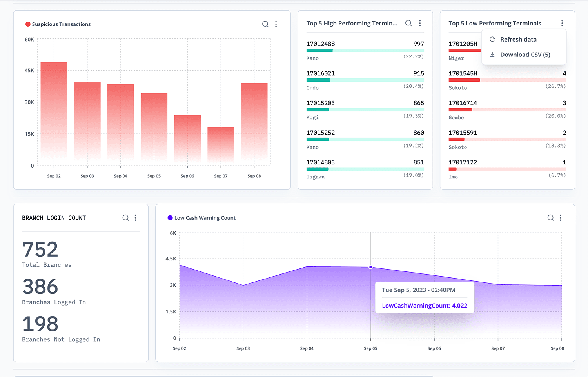This screenshot has height=377, width=588.
Task: Click search icon in Top 5 High Performing Terminals
Action: (408, 23)
